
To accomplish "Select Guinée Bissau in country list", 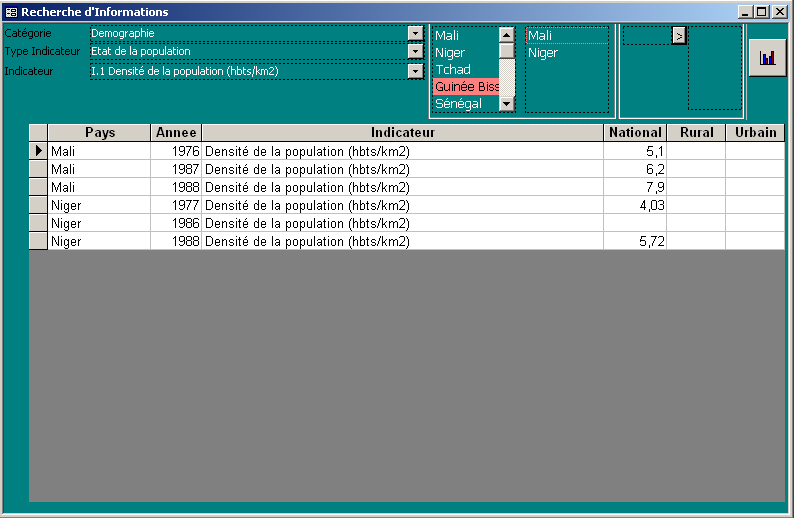I will coord(466,87).
